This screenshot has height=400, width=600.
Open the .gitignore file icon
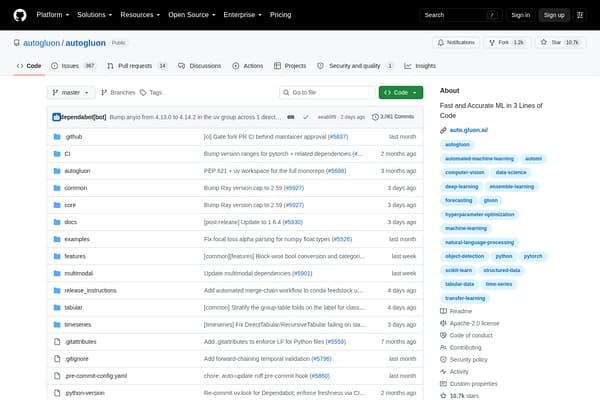click(57, 359)
